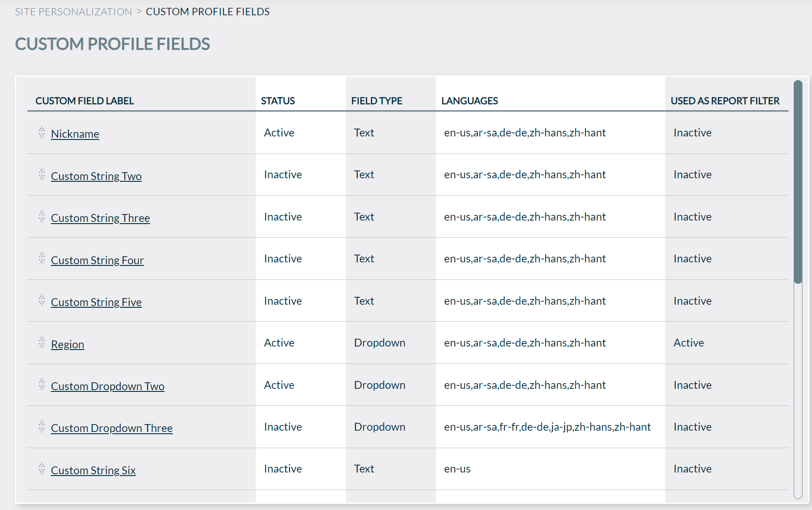The image size is (812, 510).
Task: Click the drag handle beside Custom Dropdown Three
Action: point(41,427)
